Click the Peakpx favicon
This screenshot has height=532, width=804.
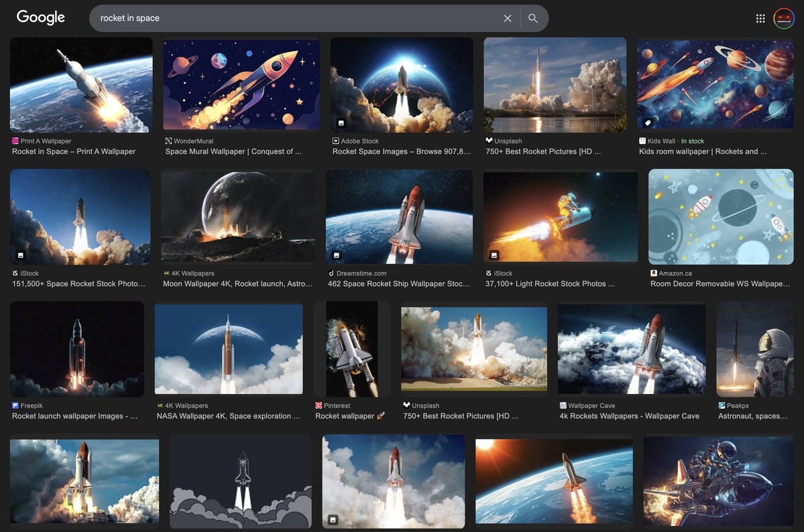click(x=722, y=405)
